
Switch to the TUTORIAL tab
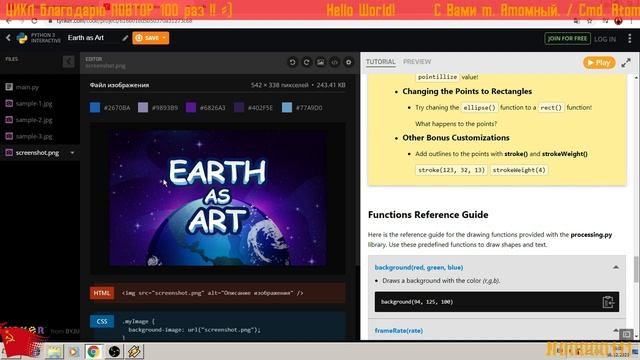click(x=380, y=62)
